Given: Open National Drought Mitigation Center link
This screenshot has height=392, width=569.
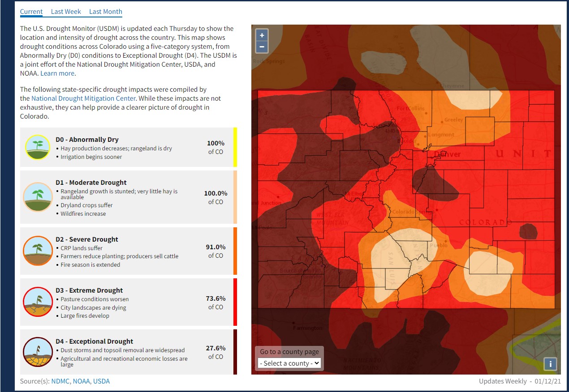Looking at the screenshot, I should point(83,98).
